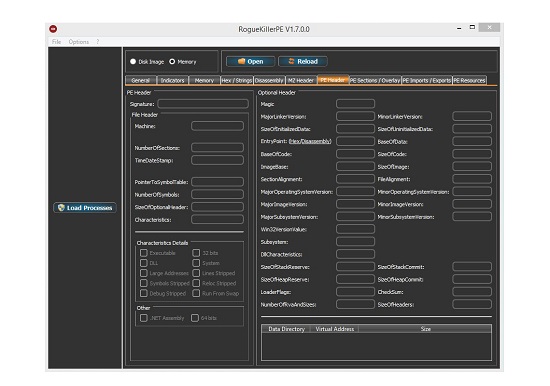Minimize the RogueKillerPE window

point(459,28)
